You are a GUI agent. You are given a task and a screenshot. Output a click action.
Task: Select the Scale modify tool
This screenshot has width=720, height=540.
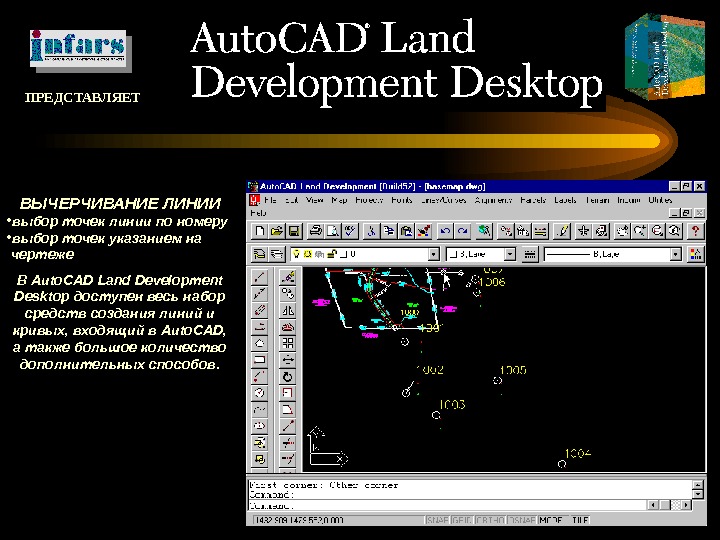[287, 393]
